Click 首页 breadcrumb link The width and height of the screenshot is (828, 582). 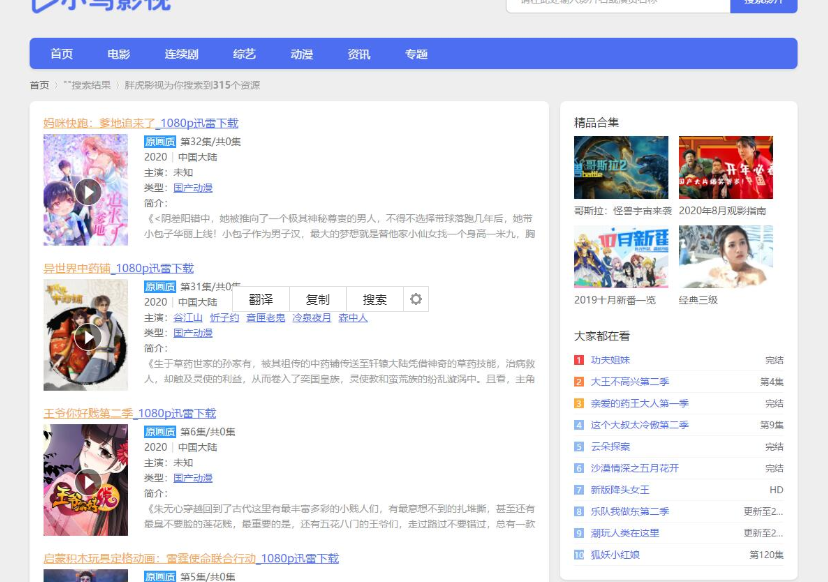39,85
